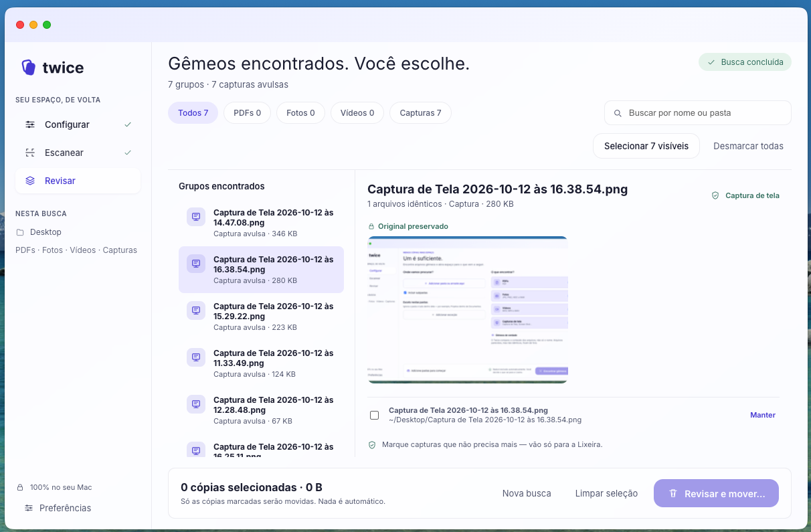The image size is (811, 532).
Task: Select the Captura de Tela 14.47.08.png group
Action: [x=261, y=222]
